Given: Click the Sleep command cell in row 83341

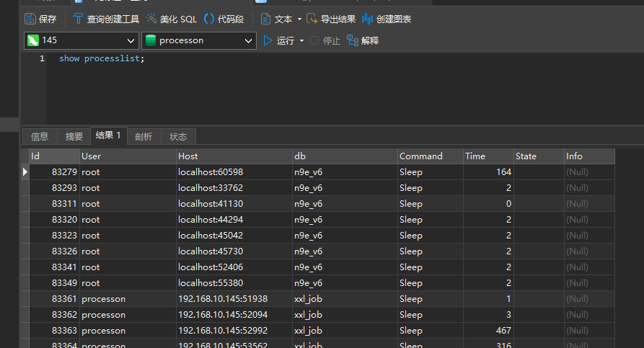Looking at the screenshot, I should [431, 267].
